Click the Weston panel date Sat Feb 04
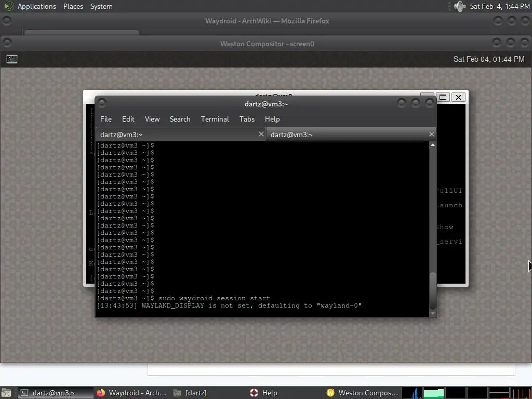Screen dimensions: 532x399 [x=489, y=59]
